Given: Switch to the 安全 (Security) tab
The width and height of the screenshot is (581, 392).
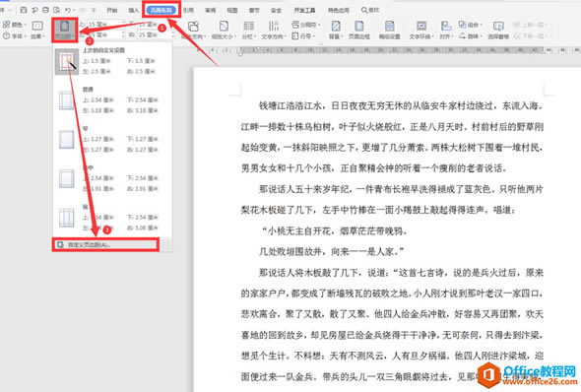Looking at the screenshot, I should (x=276, y=10).
